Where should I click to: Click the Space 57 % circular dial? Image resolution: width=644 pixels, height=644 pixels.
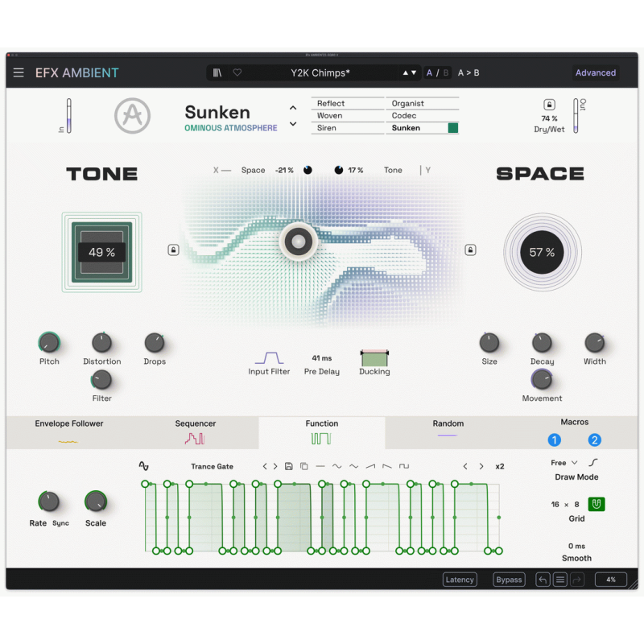click(542, 252)
